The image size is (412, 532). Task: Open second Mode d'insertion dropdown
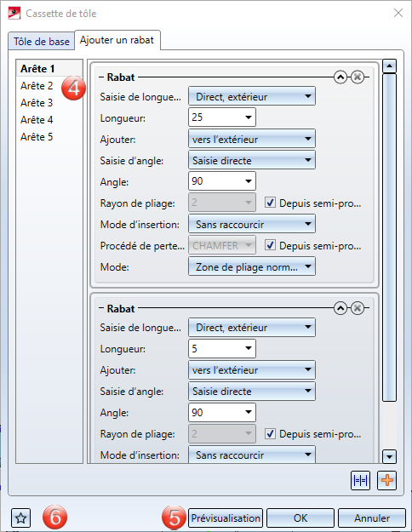coord(252,455)
